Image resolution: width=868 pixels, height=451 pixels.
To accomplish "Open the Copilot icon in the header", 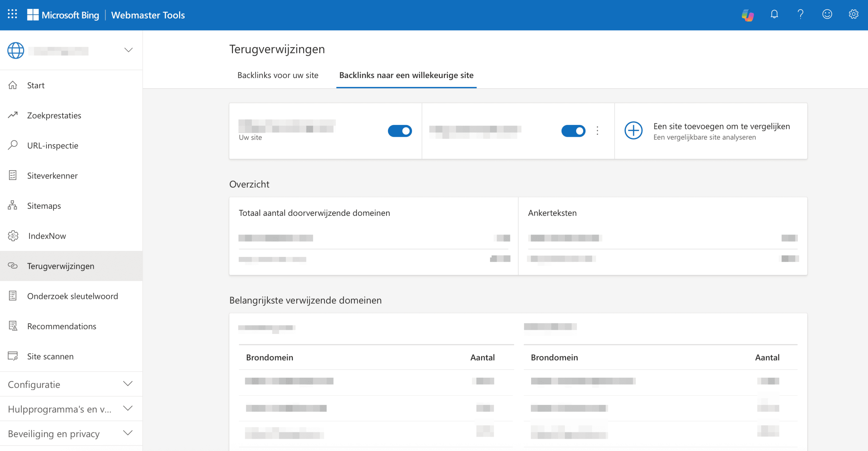I will (748, 15).
